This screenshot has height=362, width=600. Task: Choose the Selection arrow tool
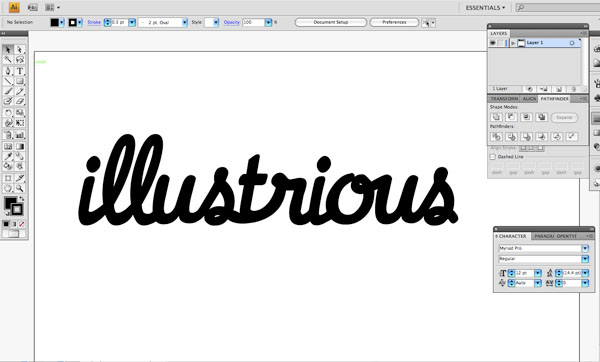[x=8, y=50]
